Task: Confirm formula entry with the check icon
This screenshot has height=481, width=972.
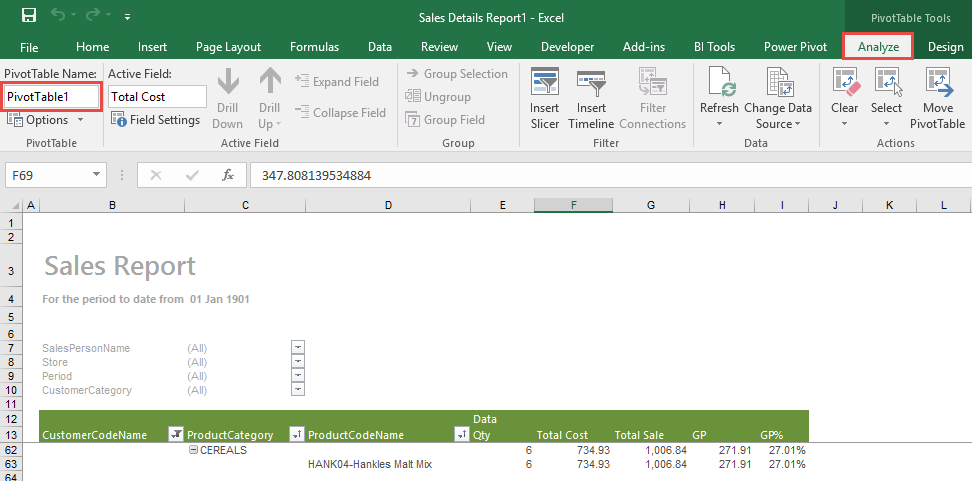Action: [x=192, y=175]
